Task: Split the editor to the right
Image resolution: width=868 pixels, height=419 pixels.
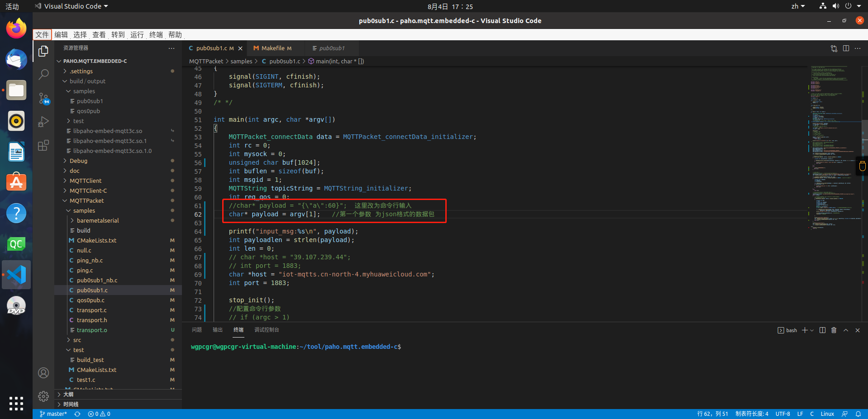Action: pos(846,48)
